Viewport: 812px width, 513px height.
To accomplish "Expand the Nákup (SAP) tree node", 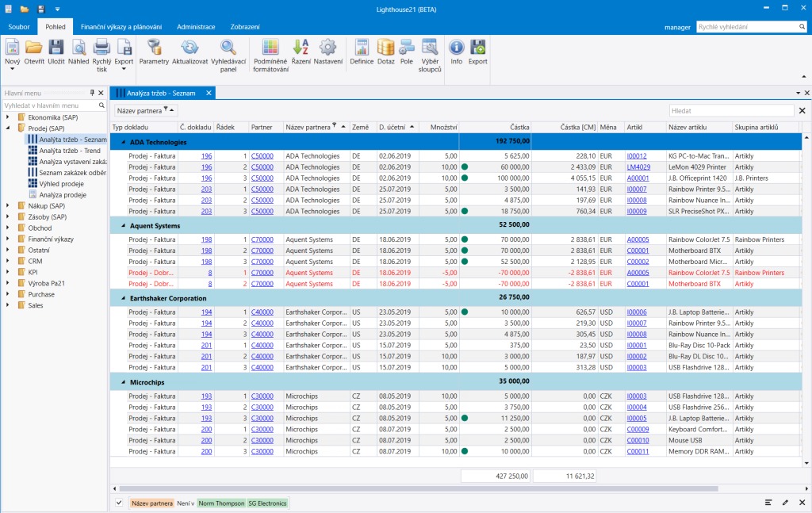I will coord(8,206).
